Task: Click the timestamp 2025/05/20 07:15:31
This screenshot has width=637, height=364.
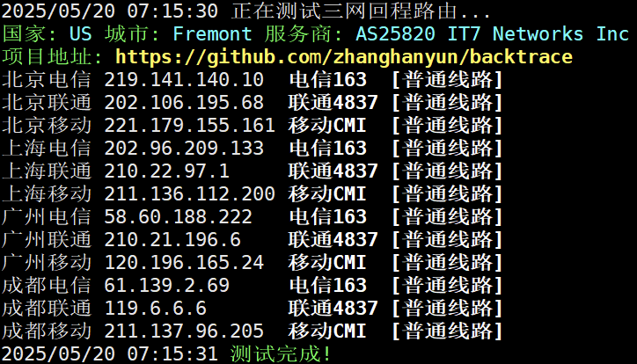Action: point(110,353)
